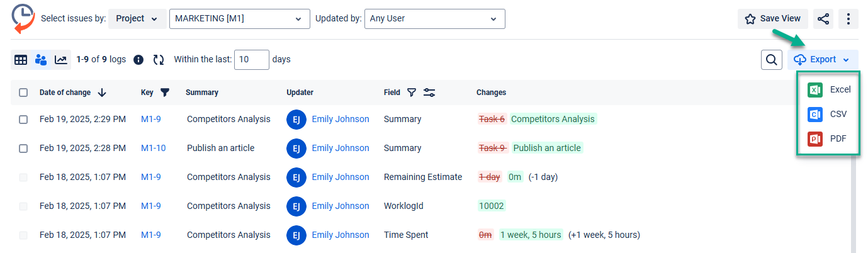Check the Feb 19, 2:28 PM row checkbox
This screenshot has width=868, height=253.
click(23, 149)
